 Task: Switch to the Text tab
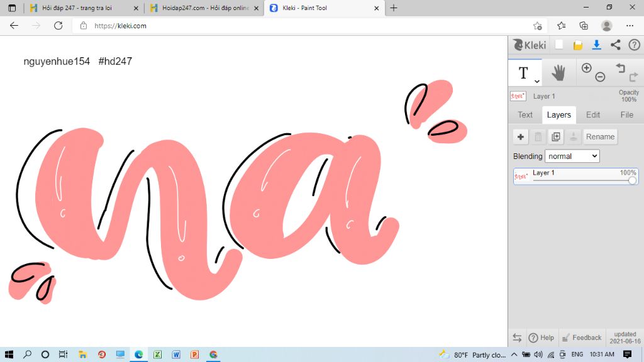coord(525,115)
